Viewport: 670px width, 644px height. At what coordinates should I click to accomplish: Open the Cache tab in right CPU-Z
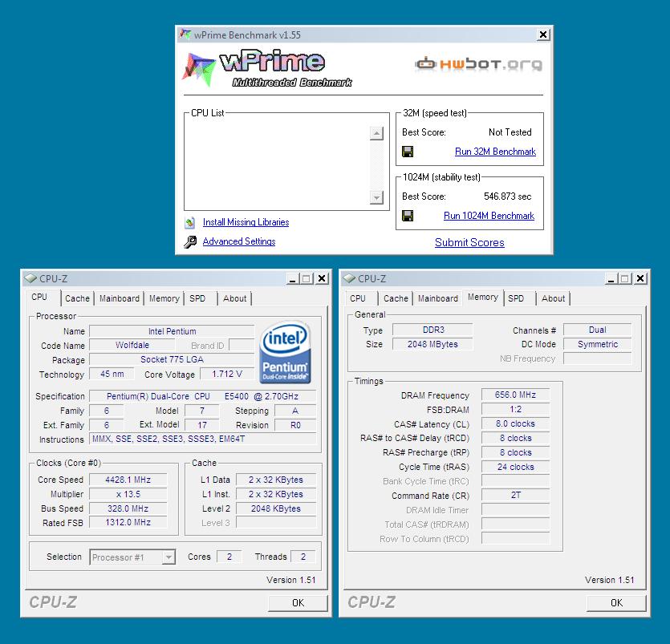click(x=396, y=298)
